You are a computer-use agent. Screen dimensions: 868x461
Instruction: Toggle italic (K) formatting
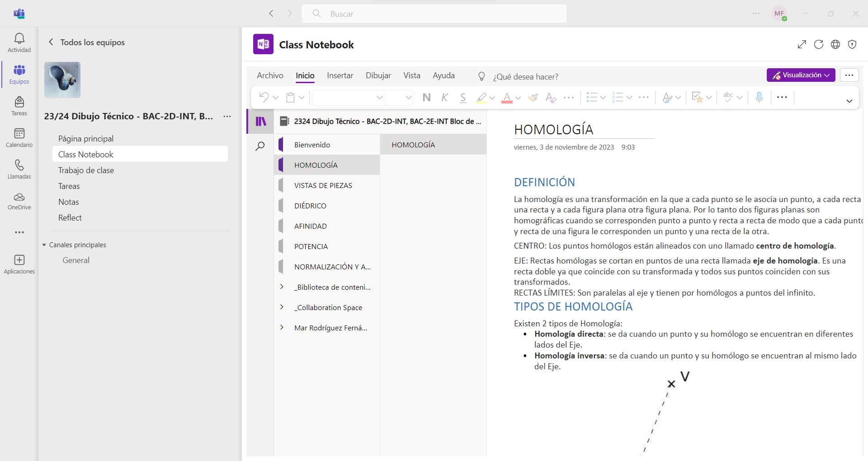click(445, 98)
